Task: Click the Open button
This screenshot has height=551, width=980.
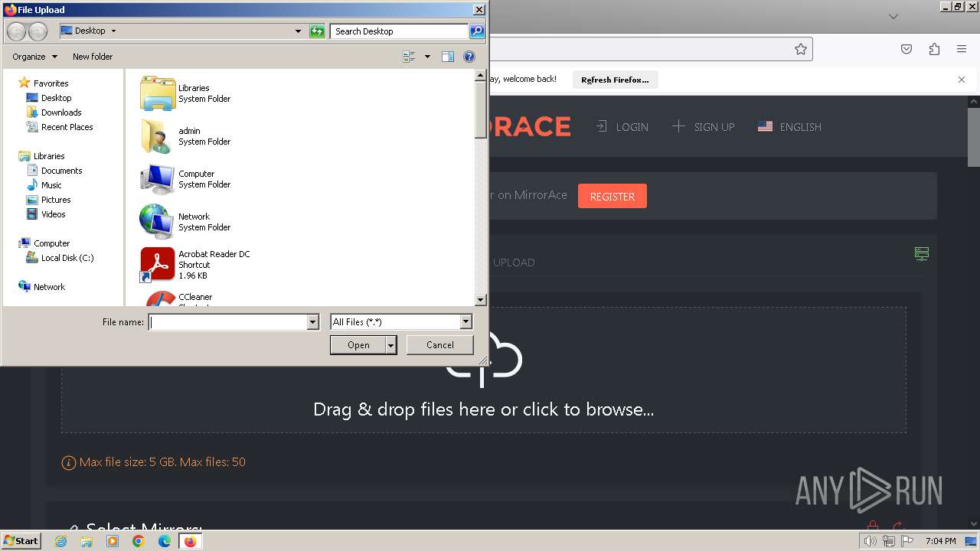Action: point(358,345)
